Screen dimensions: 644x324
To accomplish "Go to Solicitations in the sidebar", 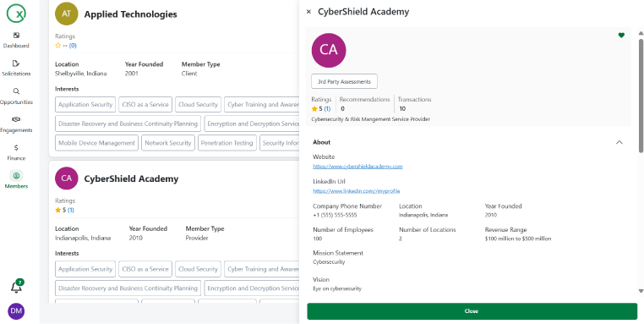I will pos(16,69).
